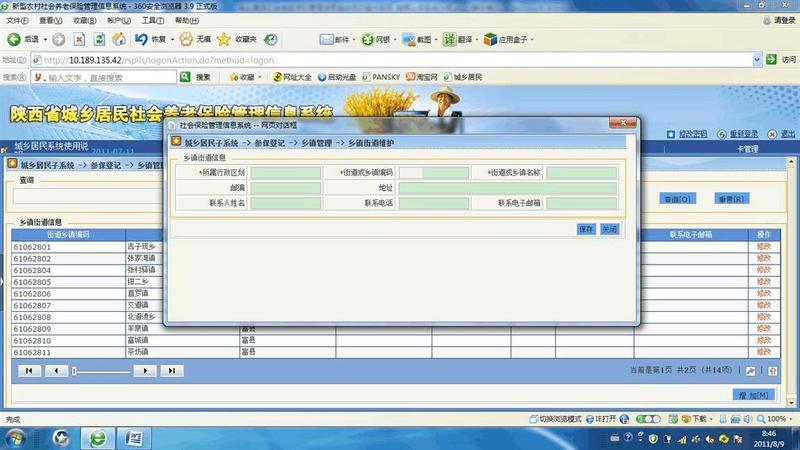The width and height of the screenshot is (800, 450).
Task: Open the 帐户(U) menu
Action: click(x=119, y=20)
